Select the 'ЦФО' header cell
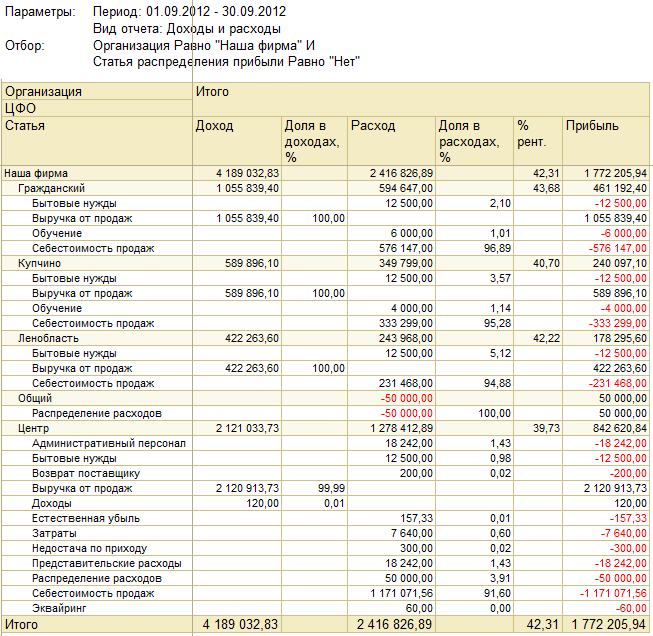The image size is (653, 636). tap(97, 108)
